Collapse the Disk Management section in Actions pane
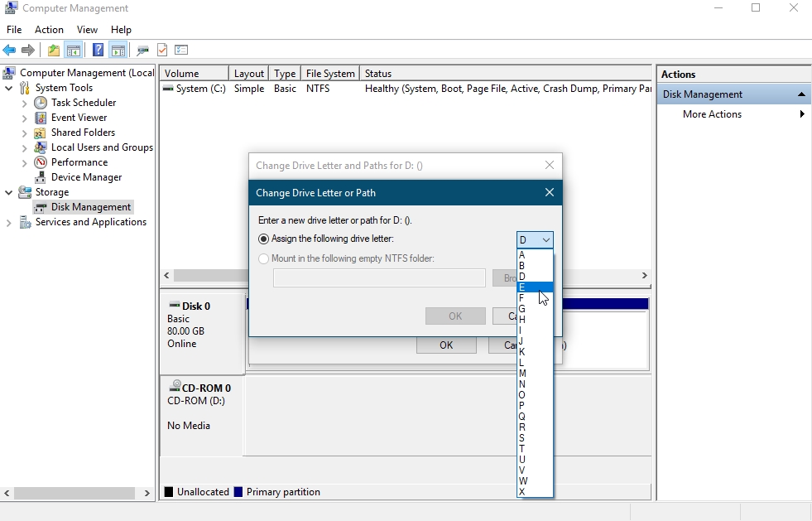 pyautogui.click(x=801, y=94)
